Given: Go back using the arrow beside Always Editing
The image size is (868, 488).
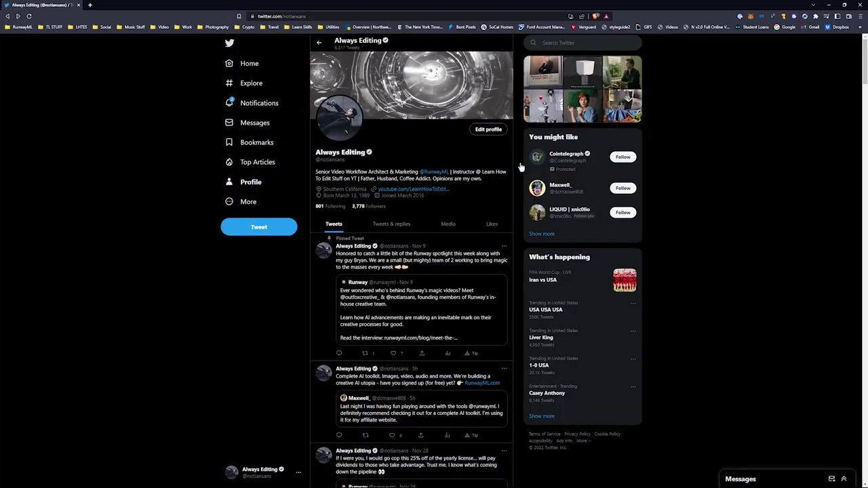Looking at the screenshot, I should [319, 43].
